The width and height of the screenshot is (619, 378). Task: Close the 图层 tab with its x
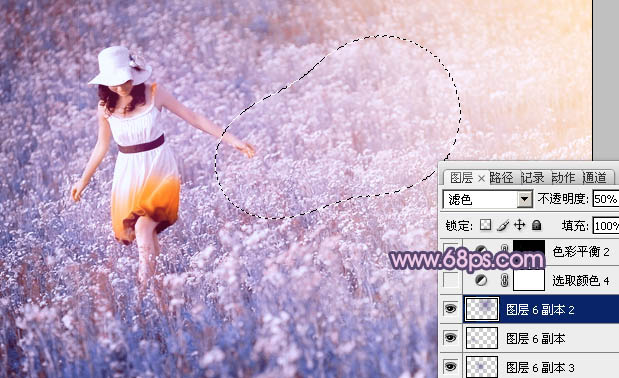[481, 179]
